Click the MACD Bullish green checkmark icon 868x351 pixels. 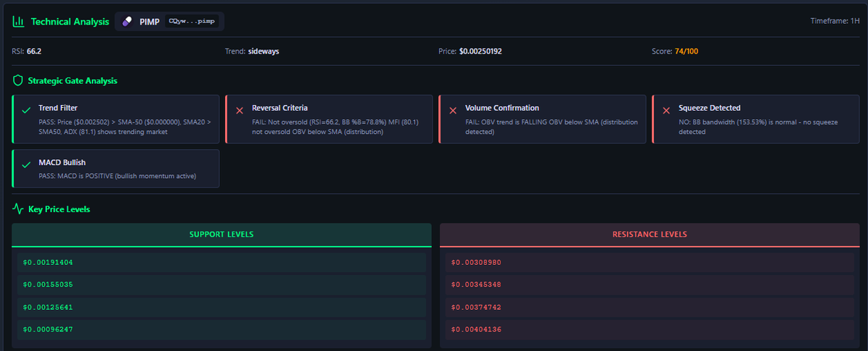[26, 164]
